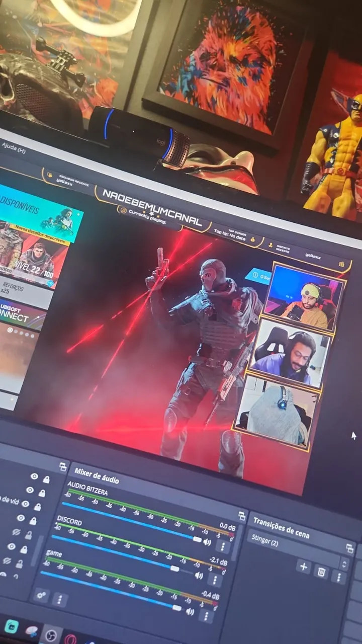The width and height of the screenshot is (362, 644).
Task: Open mixer menu dots beside gear icon
Action: point(60,599)
